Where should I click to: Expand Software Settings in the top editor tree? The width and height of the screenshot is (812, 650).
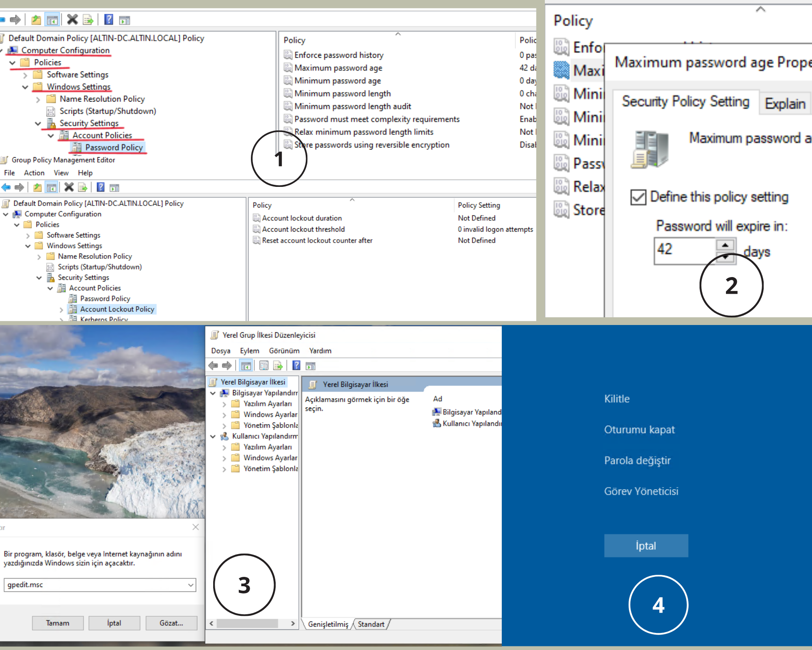(25, 75)
